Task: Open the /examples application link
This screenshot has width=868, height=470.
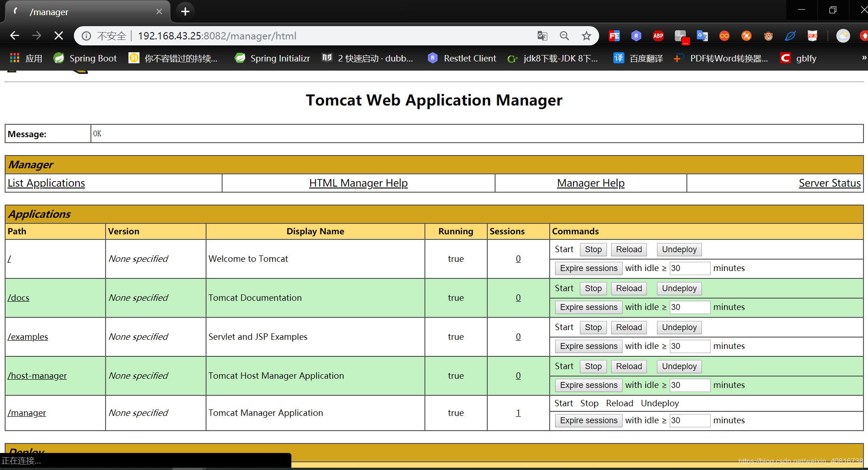Action: pyautogui.click(x=28, y=337)
